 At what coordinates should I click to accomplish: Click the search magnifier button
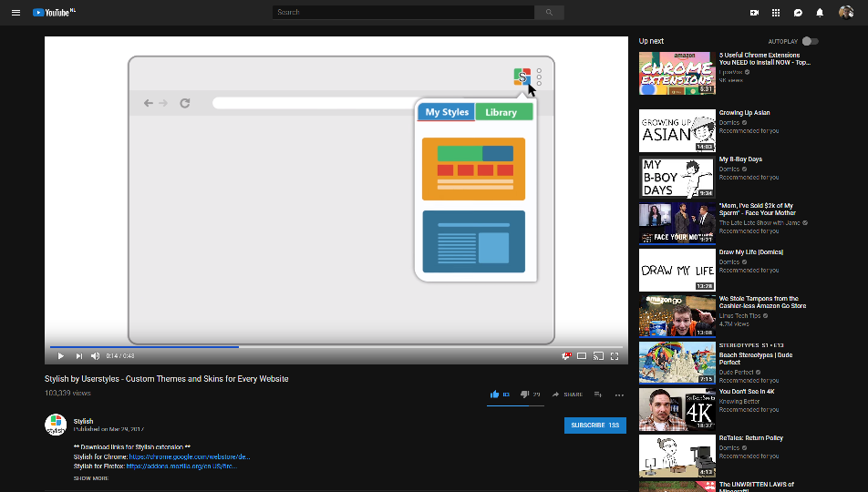(x=549, y=12)
